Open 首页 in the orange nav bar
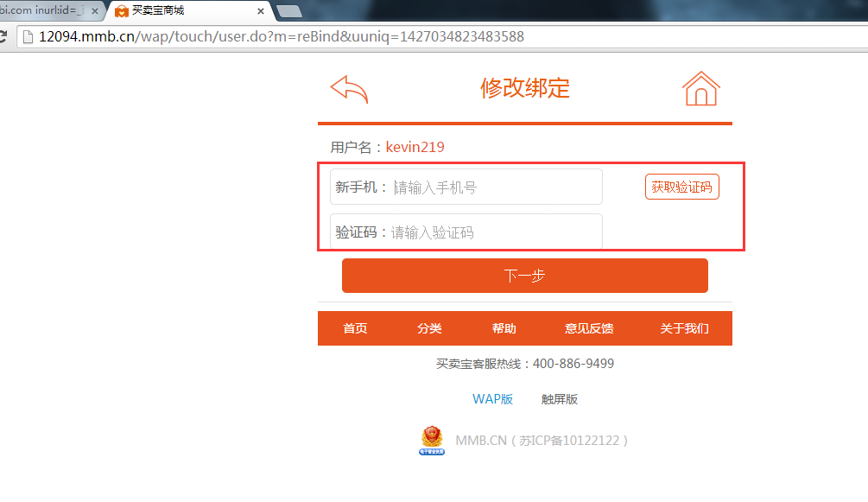 (x=355, y=328)
